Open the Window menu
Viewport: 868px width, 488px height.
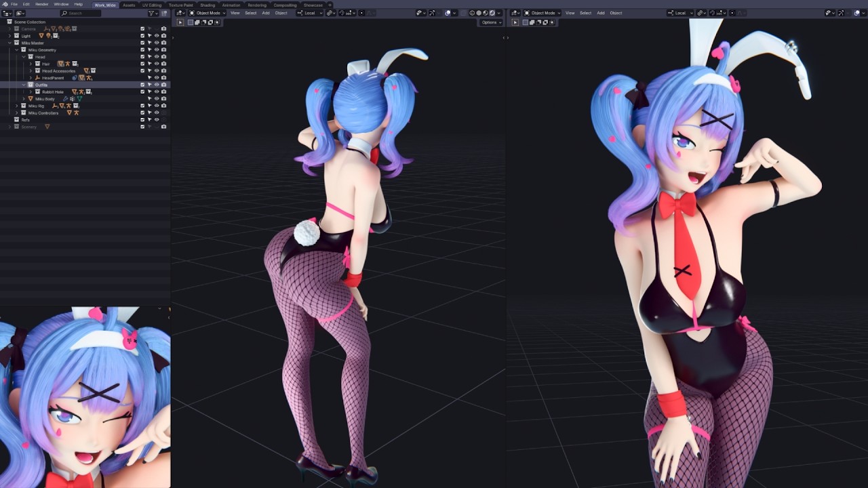[x=61, y=4]
